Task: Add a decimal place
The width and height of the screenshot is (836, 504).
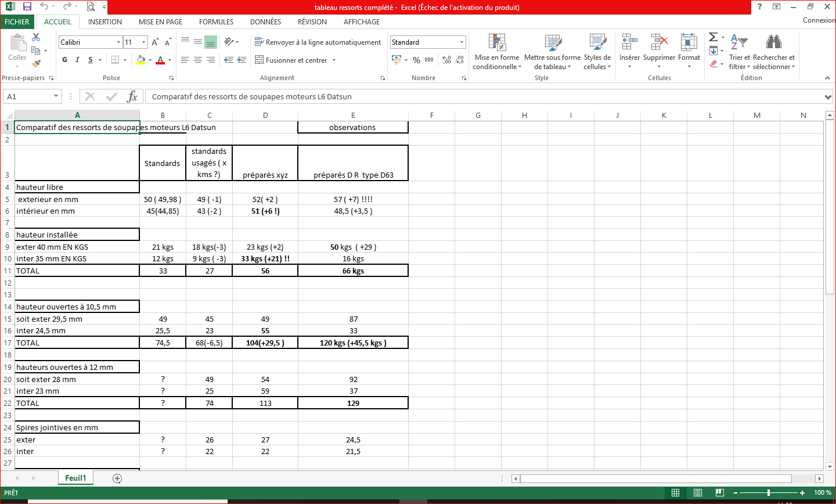Action: pos(446,60)
